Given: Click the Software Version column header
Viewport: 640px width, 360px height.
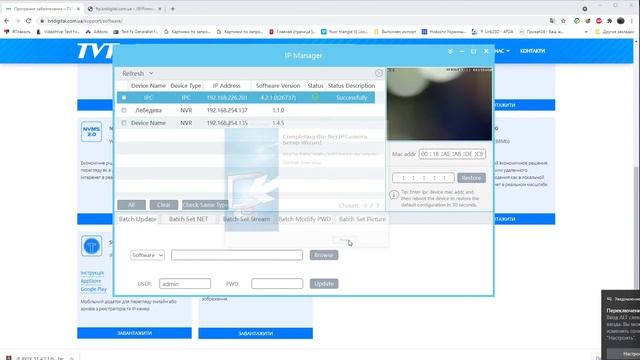Looking at the screenshot, I should (278, 86).
